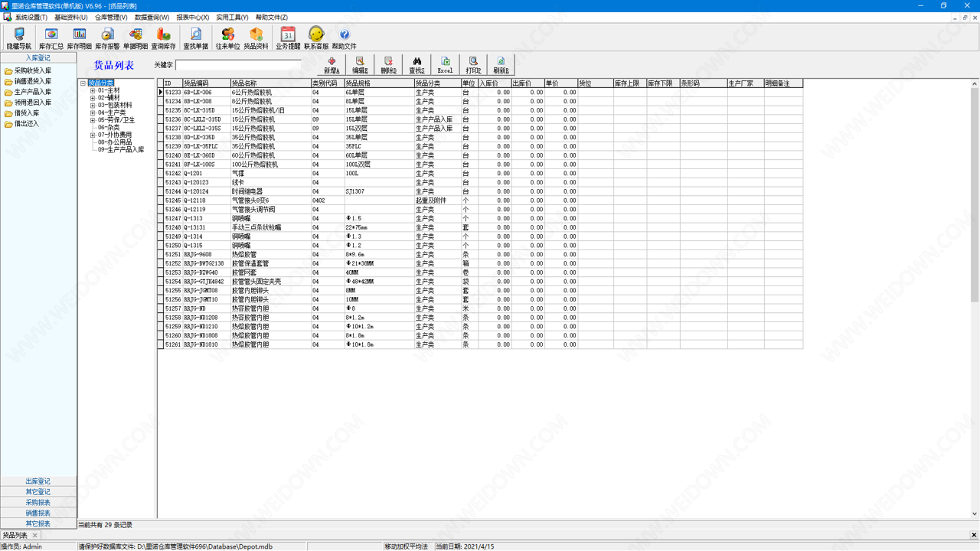The height and width of the screenshot is (551, 980).
Task: Click the 帮助文件 question icon
Action: point(345,38)
